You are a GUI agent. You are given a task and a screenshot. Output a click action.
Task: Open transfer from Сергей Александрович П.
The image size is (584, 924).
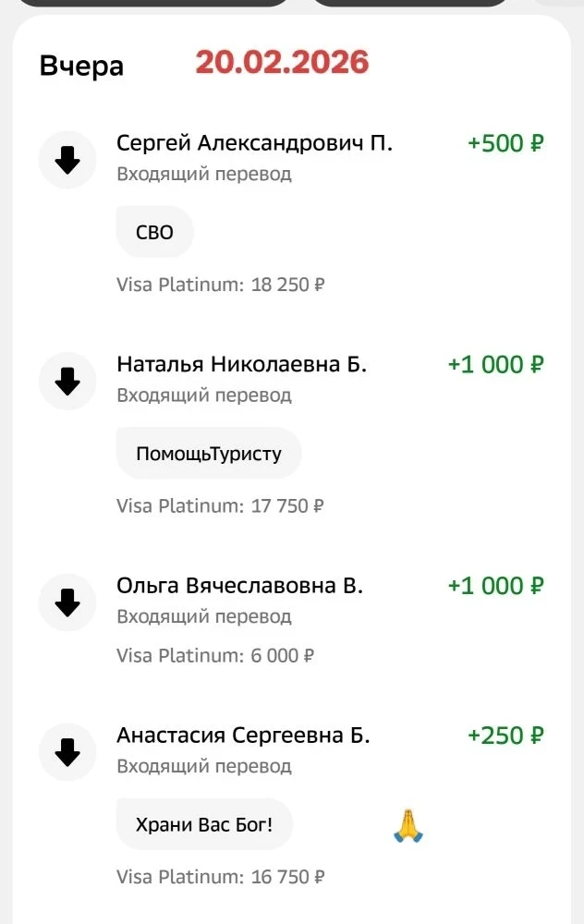coord(254,143)
